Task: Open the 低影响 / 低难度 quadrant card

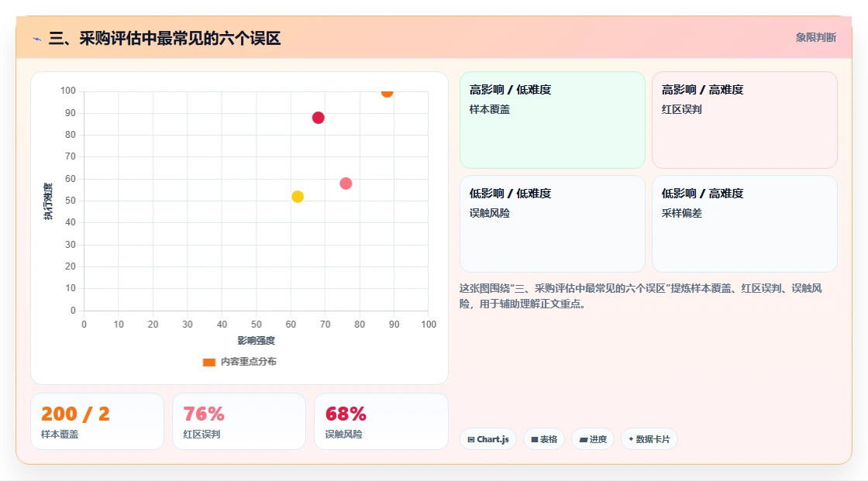Action: 553,224
